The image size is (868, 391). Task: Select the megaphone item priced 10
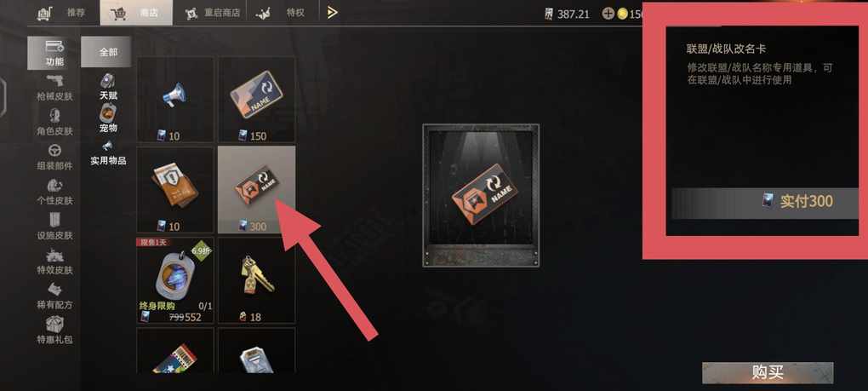click(x=175, y=100)
